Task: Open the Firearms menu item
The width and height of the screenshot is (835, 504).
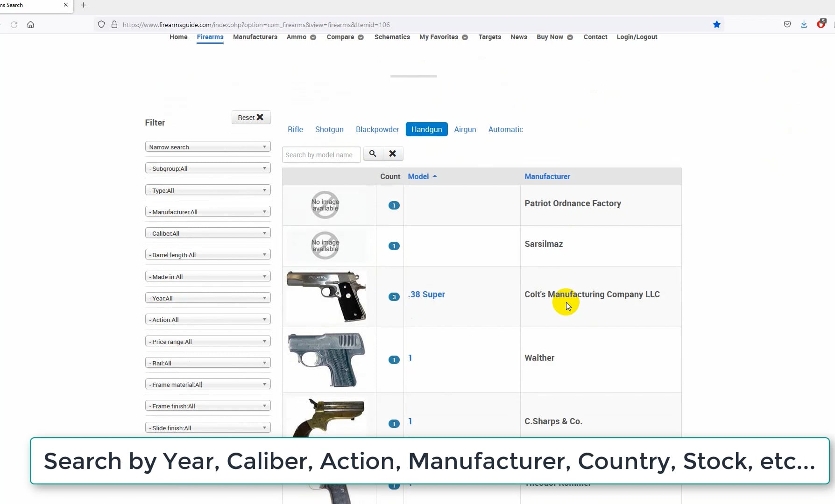Action: pyautogui.click(x=210, y=37)
